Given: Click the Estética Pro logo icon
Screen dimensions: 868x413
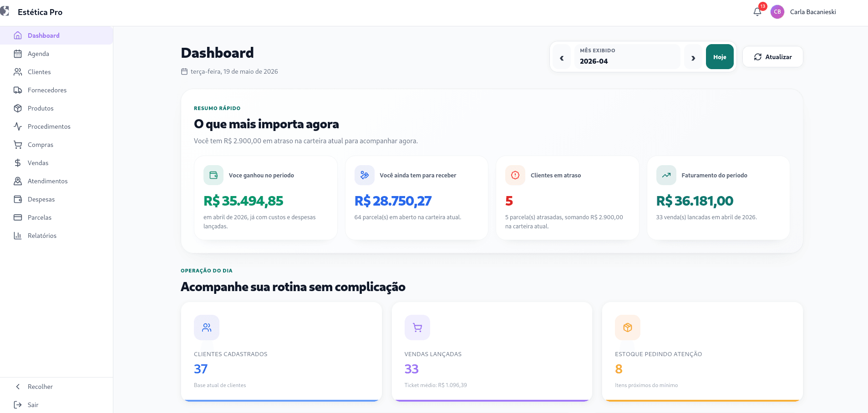Looking at the screenshot, I should pyautogui.click(x=5, y=11).
